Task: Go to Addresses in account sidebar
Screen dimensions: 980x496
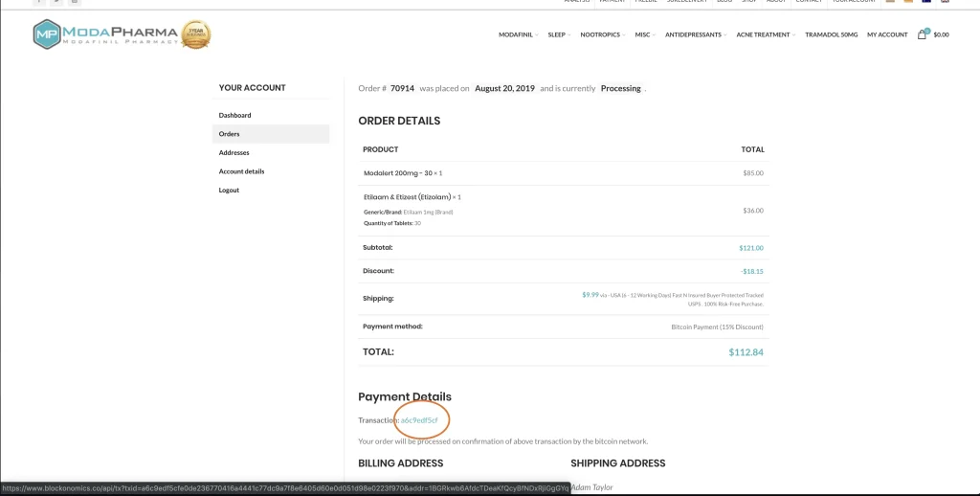Action: point(234,152)
